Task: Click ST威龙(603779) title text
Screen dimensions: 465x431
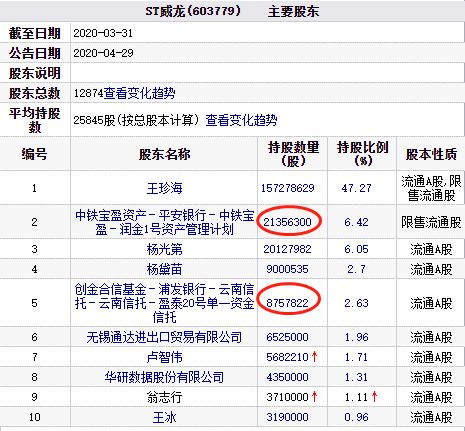Action: 193,11
